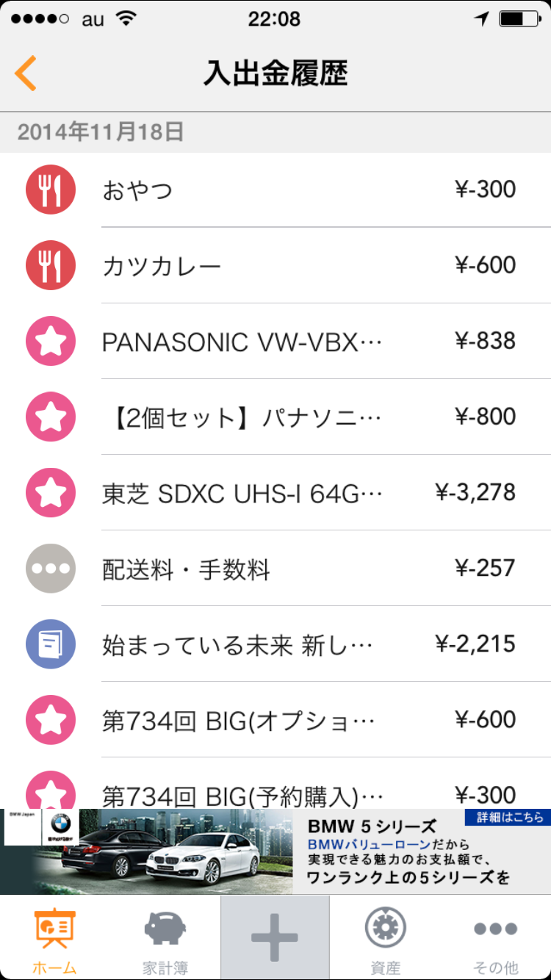This screenshot has height=980, width=551.
Task: Tap the blue book icon beside 始まっている未来
Action: (x=51, y=644)
